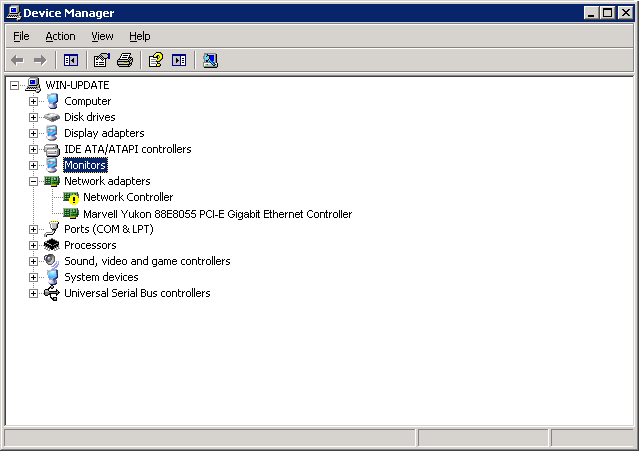Click the Help question-mark toolbar icon

click(x=156, y=60)
